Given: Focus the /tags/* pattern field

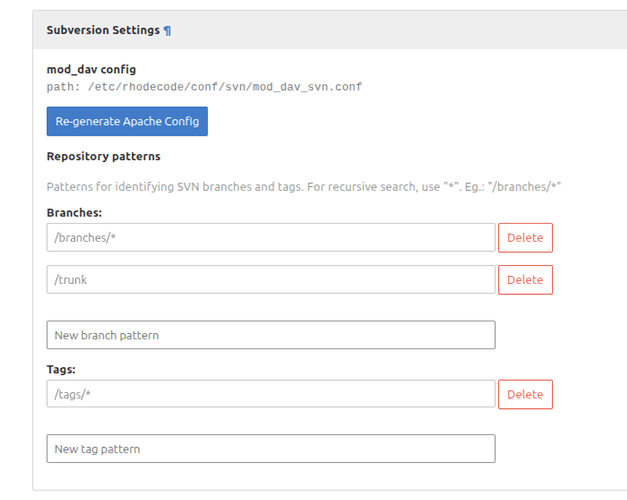Looking at the screenshot, I should coord(270,394).
